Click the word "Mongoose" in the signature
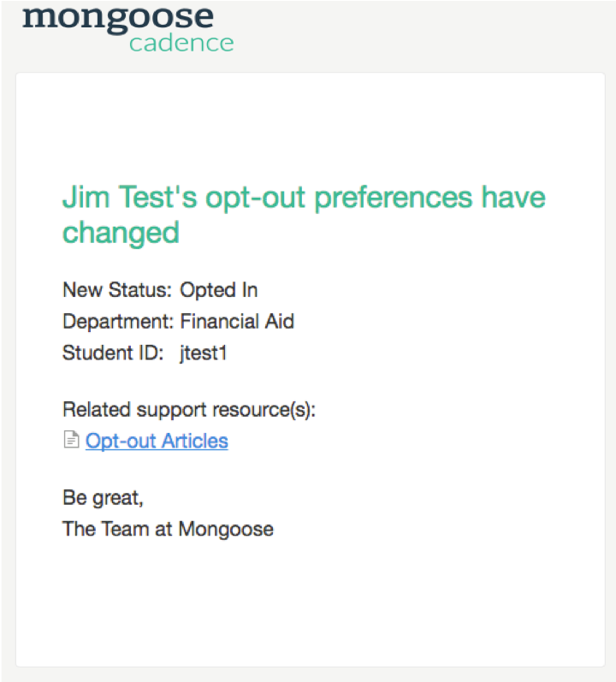The image size is (616, 682). pyautogui.click(x=226, y=529)
